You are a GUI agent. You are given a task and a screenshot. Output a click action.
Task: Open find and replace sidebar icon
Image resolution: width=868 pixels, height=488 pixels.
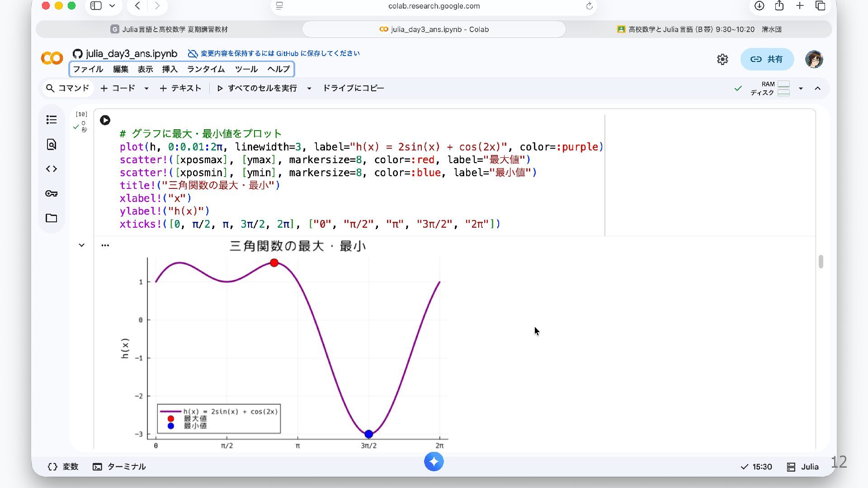pyautogui.click(x=52, y=145)
